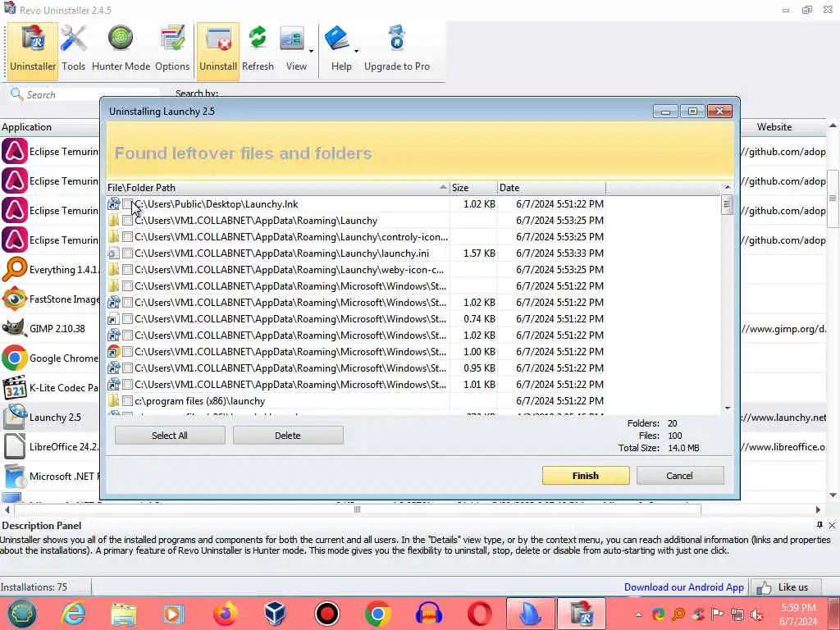Check the controly-icon folder checkbox
840x630 pixels.
click(127, 237)
